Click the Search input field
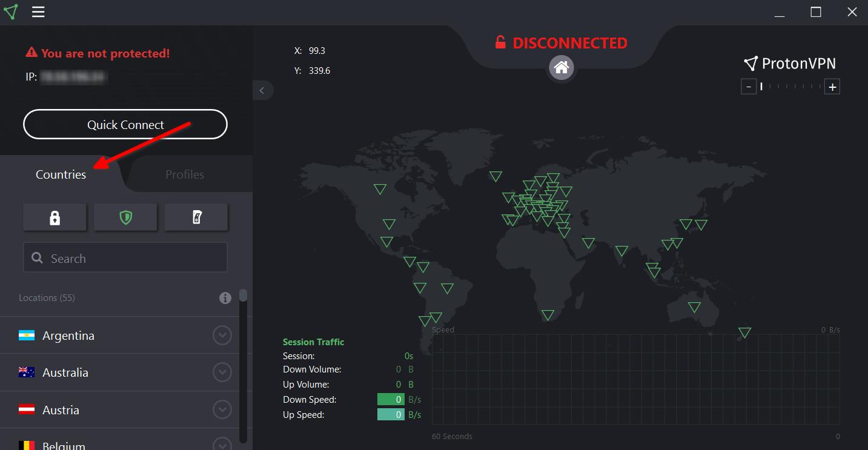The image size is (868, 450). [x=125, y=258]
